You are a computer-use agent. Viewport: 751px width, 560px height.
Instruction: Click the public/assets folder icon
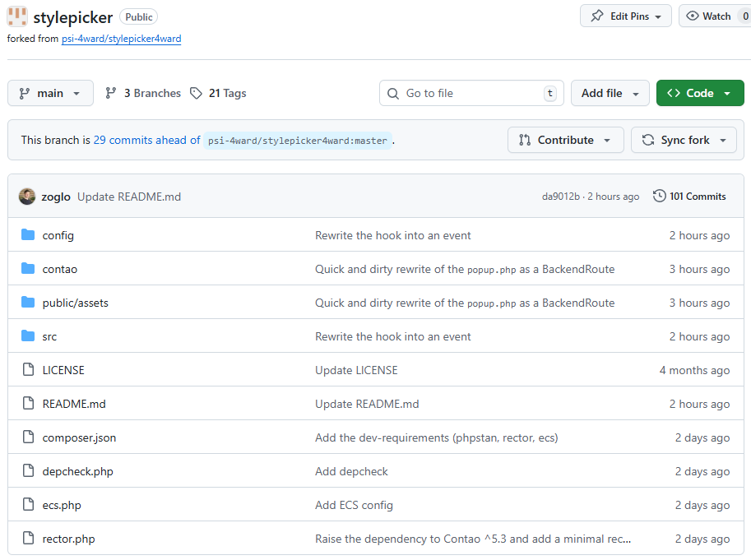(28, 303)
